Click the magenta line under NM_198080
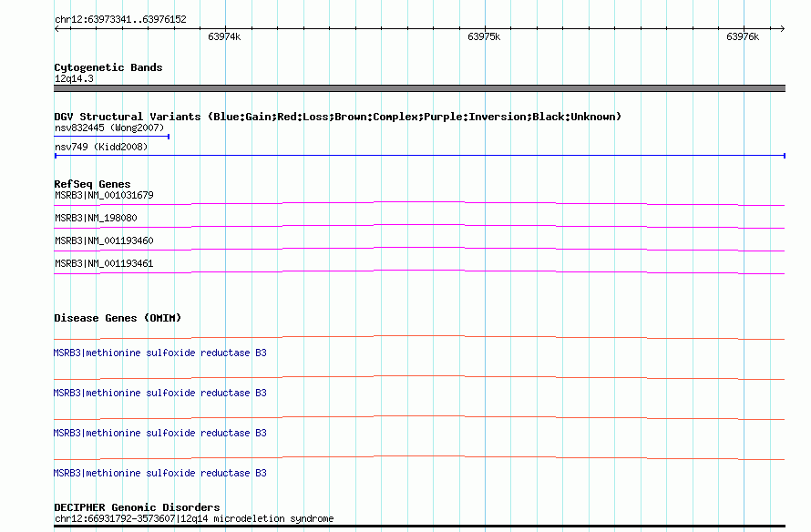The height and width of the screenshot is (532, 811). click(x=419, y=226)
